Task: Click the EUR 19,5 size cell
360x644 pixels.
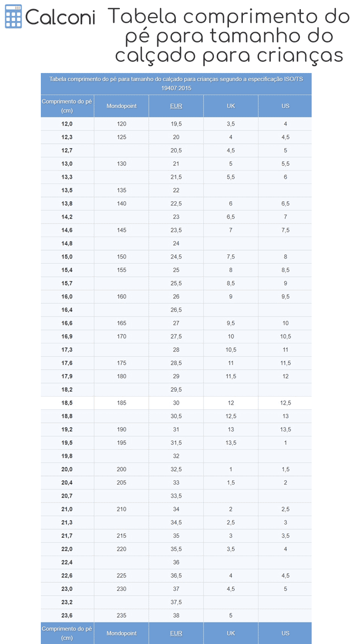Action: (x=176, y=124)
